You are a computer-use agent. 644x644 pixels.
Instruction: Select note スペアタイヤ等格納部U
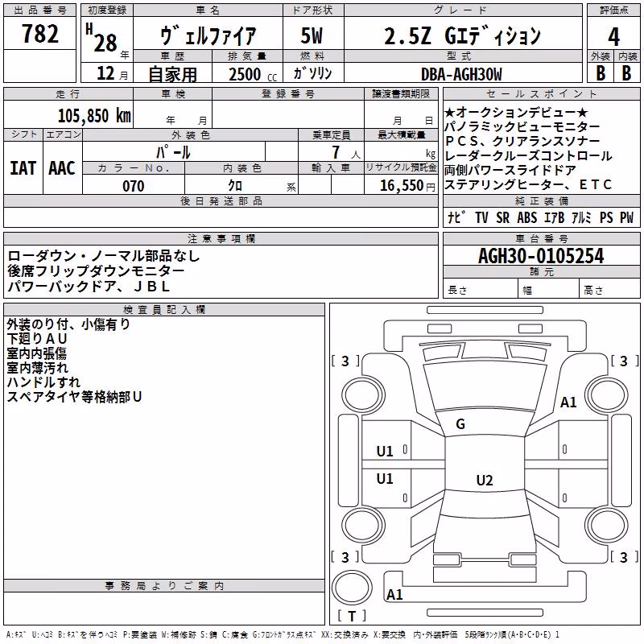click(74, 397)
